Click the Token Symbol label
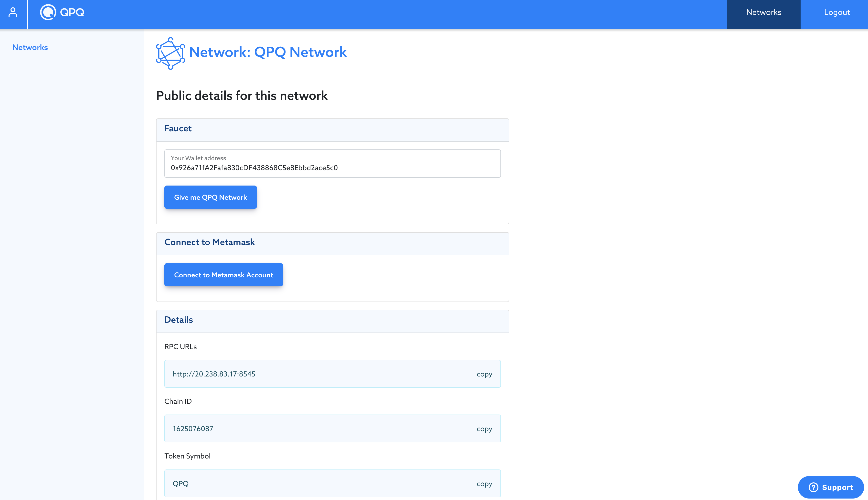This screenshot has height=500, width=868. click(x=187, y=456)
